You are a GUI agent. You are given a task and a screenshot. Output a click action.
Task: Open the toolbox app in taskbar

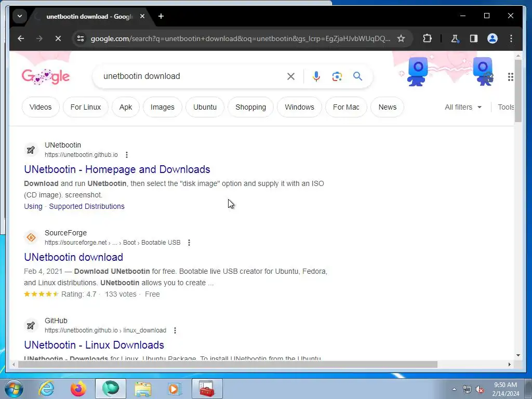coord(207,389)
